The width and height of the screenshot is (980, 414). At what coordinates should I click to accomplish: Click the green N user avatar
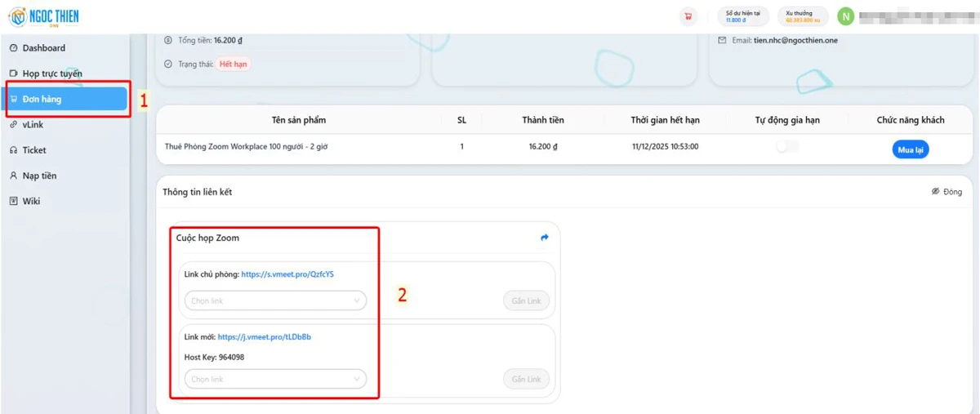846,16
